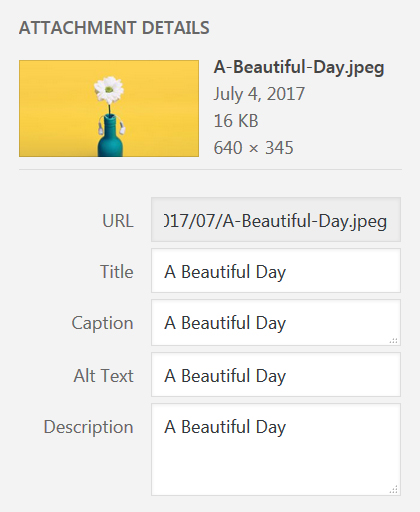The height and width of the screenshot is (512, 420).
Task: Click the Title label
Action: 117,272
